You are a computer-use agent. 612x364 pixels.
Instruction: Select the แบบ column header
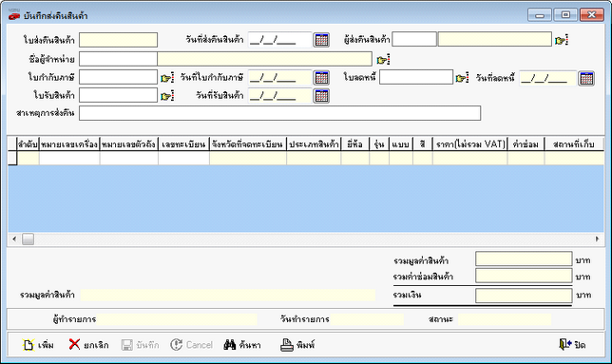click(x=401, y=144)
